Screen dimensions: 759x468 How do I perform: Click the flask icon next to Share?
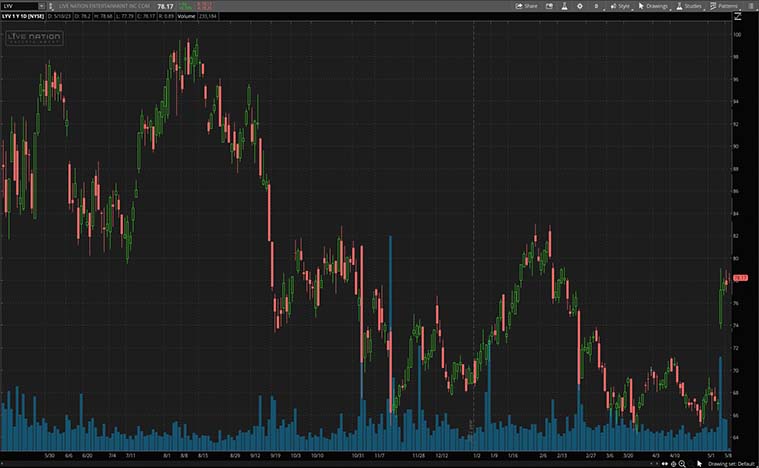(x=564, y=6)
